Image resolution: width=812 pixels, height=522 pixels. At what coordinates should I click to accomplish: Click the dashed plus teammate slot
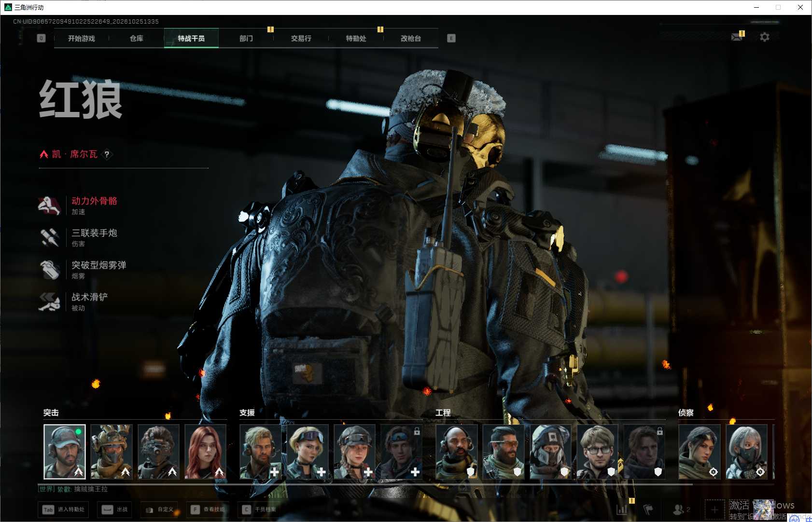point(714,509)
